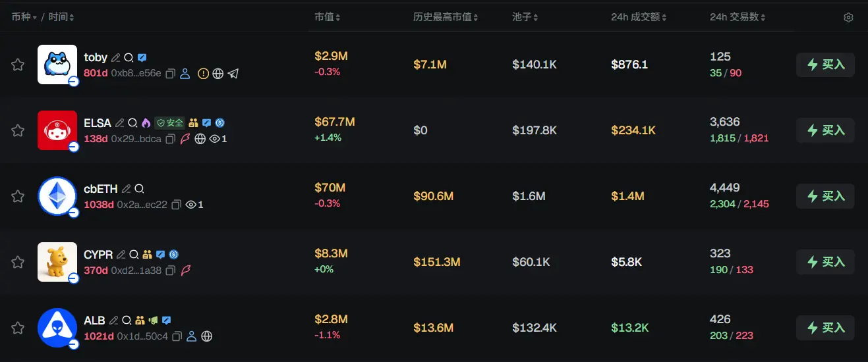Copy ELSA contract address 0x29...bdca
The width and height of the screenshot is (868, 362).
coord(170,139)
